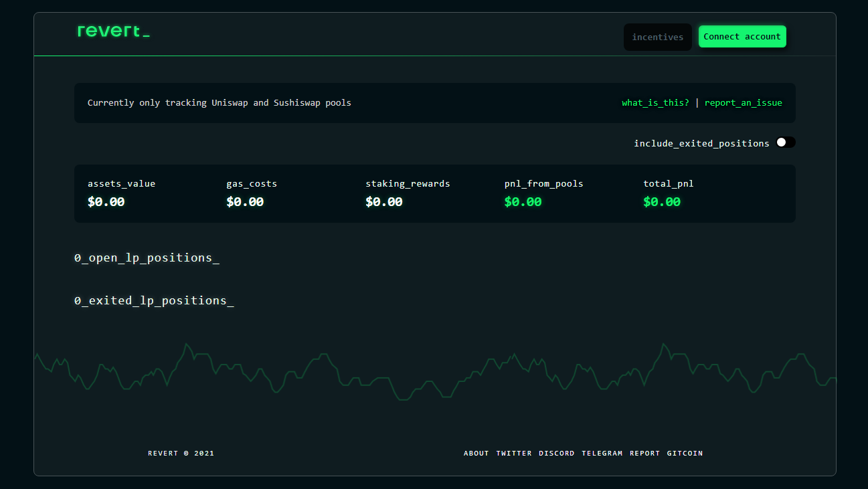Go to the DISCORD footer link

point(557,454)
